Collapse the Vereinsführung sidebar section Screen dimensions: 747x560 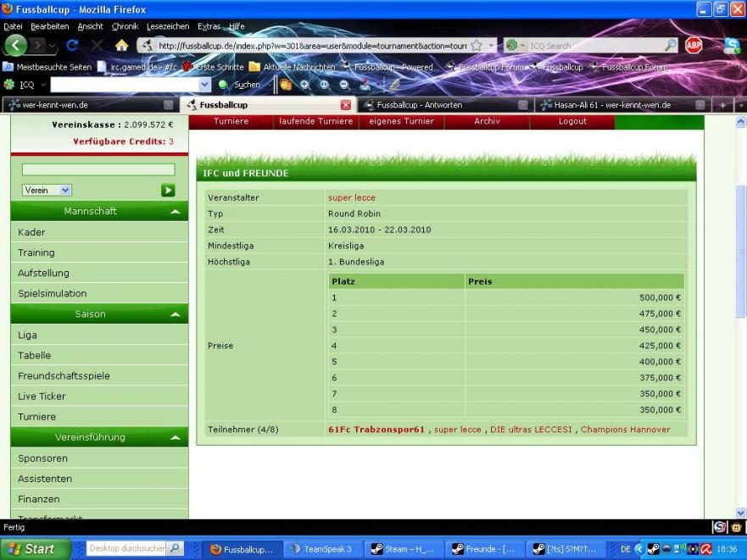point(175,438)
